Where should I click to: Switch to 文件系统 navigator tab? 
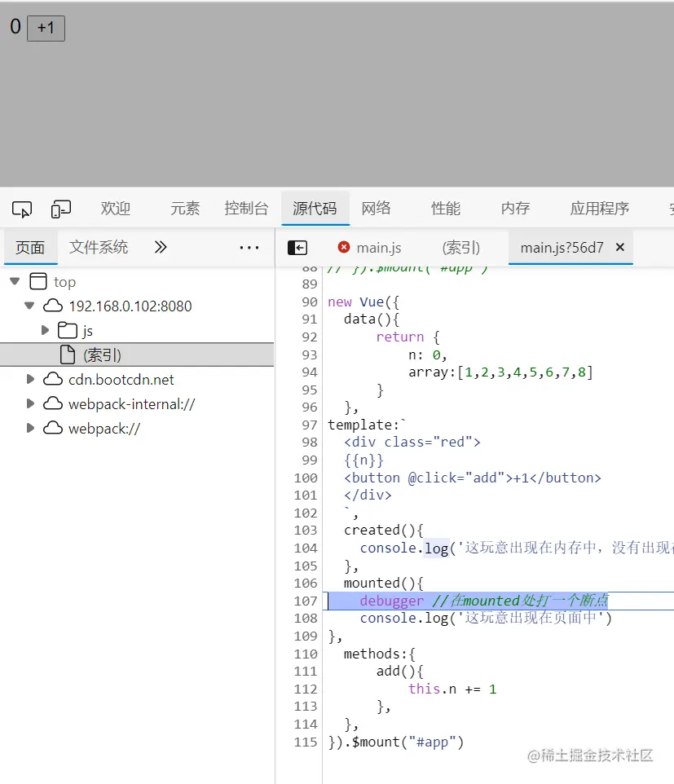[x=99, y=247]
